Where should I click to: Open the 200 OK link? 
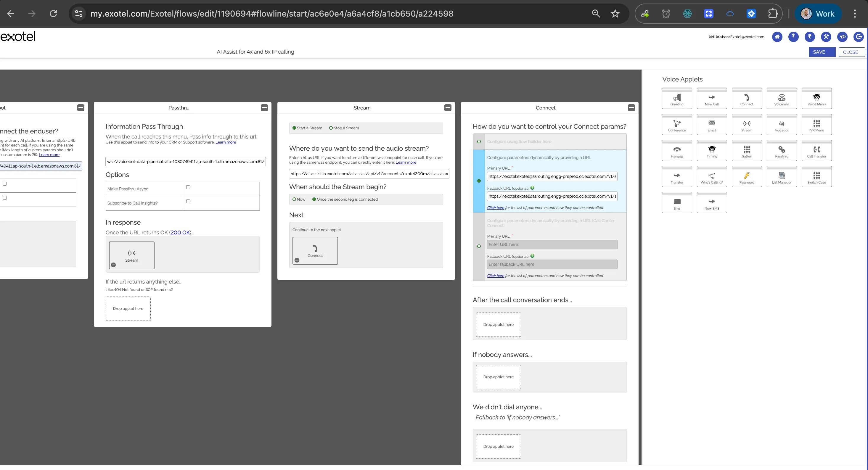[180, 232]
